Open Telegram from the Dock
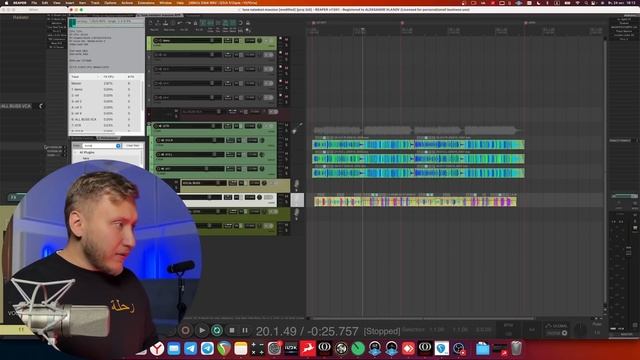The height and width of the screenshot is (360, 640). [x=190, y=348]
